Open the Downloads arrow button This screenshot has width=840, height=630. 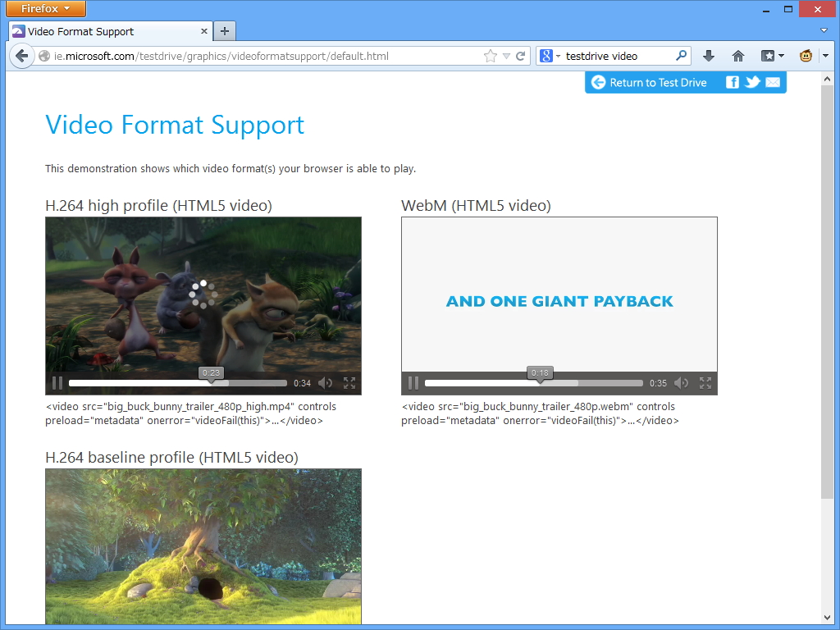[708, 56]
